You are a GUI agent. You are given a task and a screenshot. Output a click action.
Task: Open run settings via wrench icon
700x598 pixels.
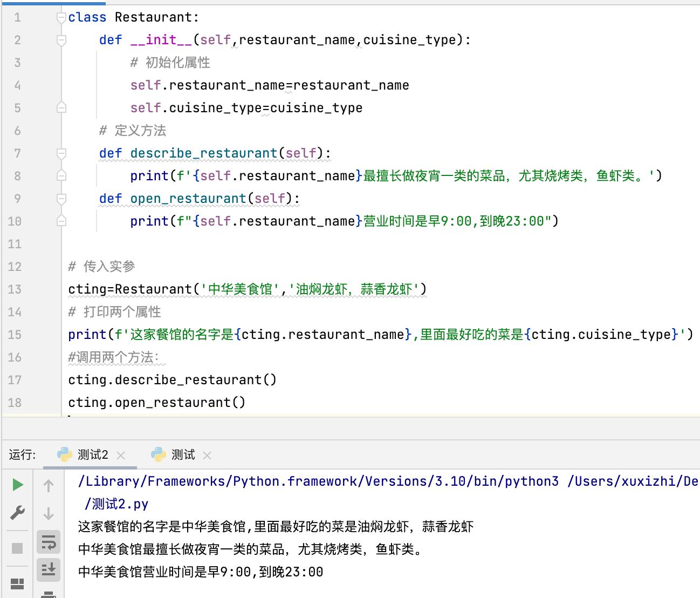tap(17, 513)
